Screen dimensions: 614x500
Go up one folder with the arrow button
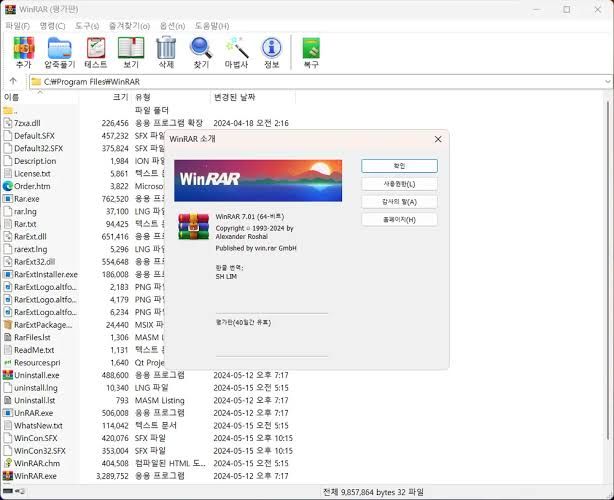(x=13, y=81)
